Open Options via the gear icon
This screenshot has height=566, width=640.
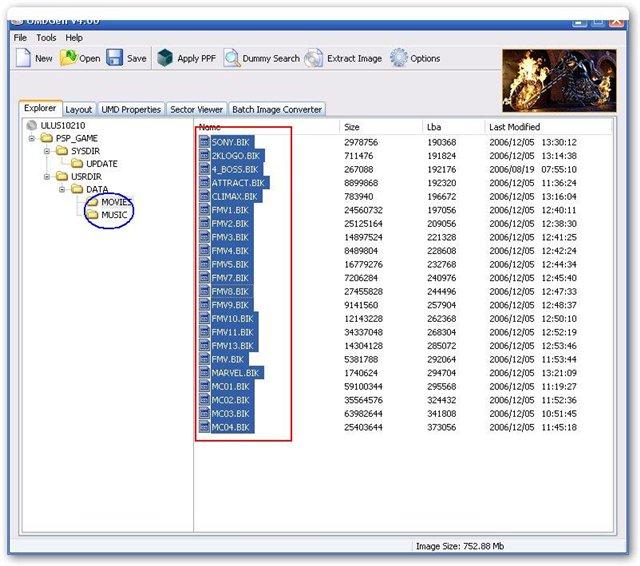(x=399, y=58)
